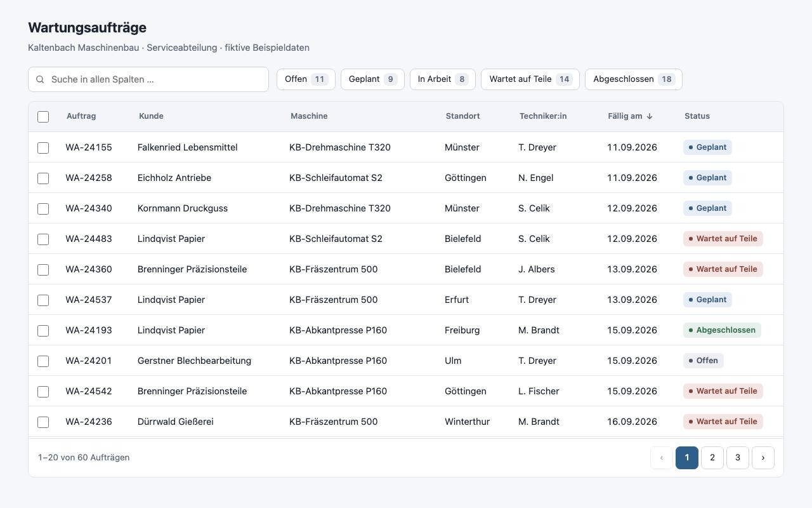
Task: Filter by the Offen chip
Action: [x=306, y=79]
